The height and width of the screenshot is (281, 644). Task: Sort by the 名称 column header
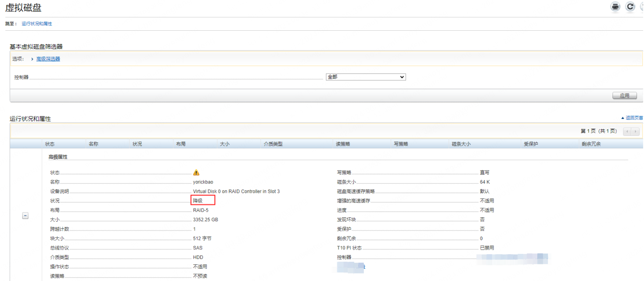pyautogui.click(x=94, y=144)
